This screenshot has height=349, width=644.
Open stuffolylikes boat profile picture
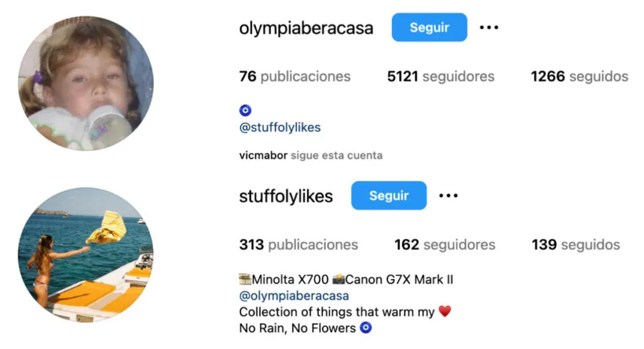pyautogui.click(x=86, y=255)
